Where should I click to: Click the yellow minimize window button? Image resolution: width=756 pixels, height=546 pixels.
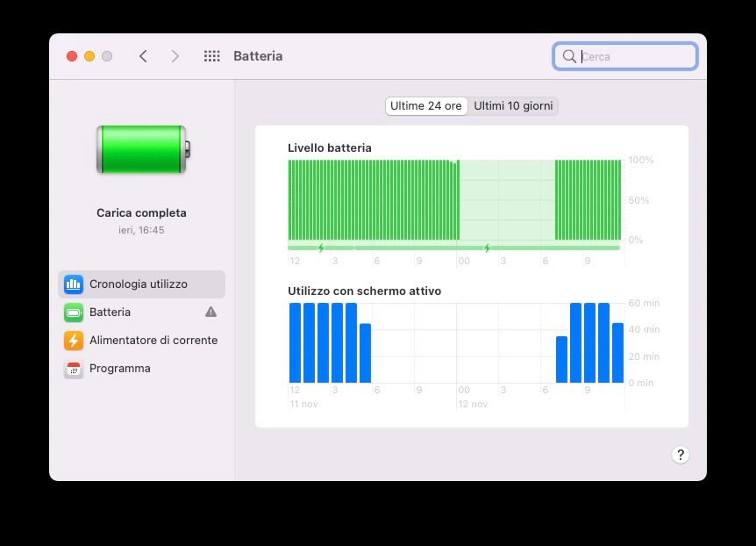point(89,56)
